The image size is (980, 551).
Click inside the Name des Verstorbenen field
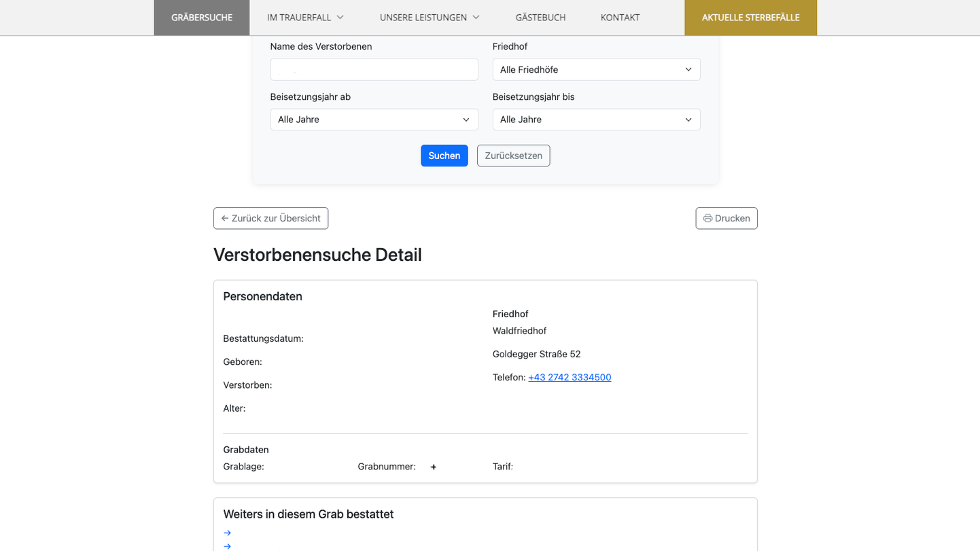tap(374, 69)
